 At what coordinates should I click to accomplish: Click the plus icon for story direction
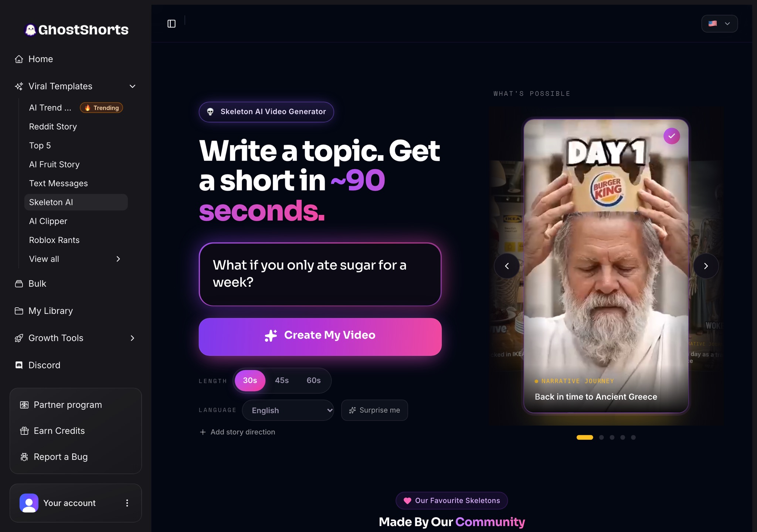(203, 432)
